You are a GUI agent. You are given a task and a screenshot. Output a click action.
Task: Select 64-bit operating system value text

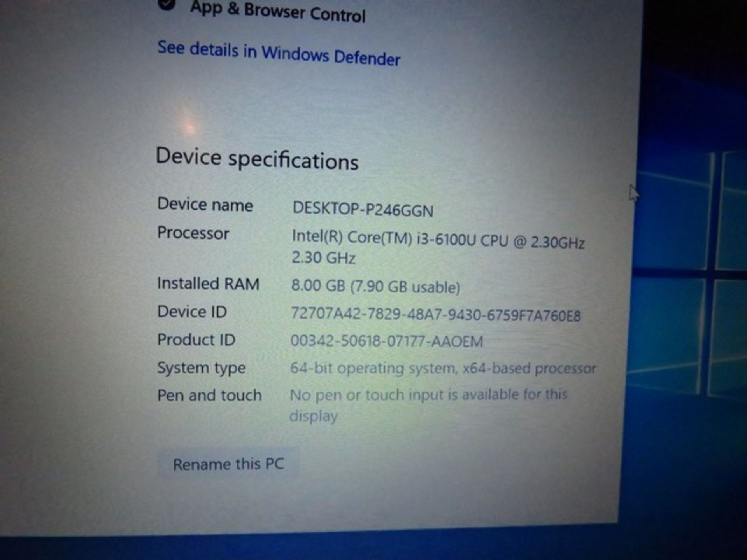pos(443,368)
